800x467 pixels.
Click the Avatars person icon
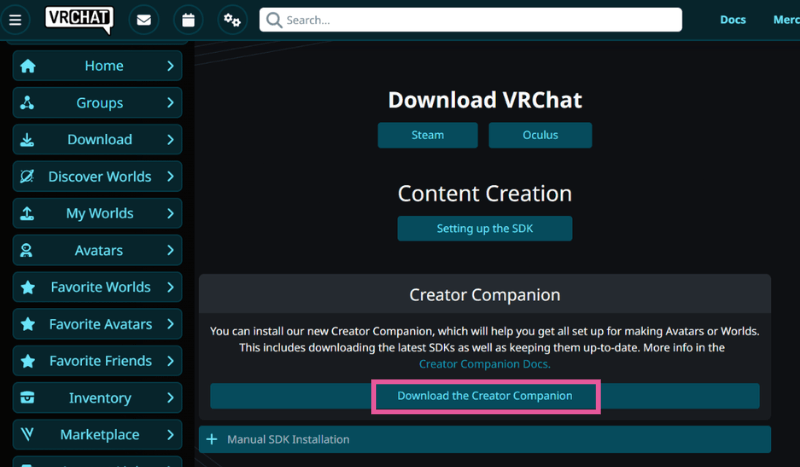(26, 251)
